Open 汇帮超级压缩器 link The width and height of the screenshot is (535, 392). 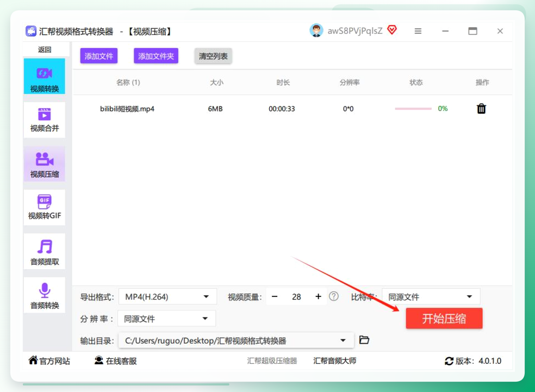tap(272, 360)
